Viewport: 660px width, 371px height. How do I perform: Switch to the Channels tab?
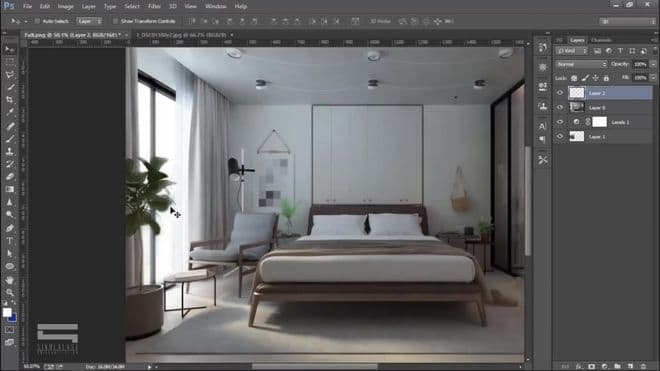[601, 40]
